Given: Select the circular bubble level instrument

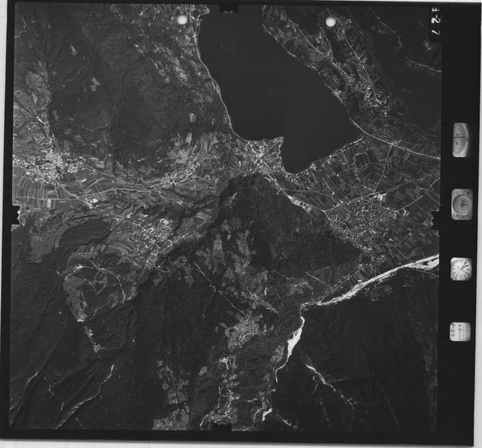Looking at the screenshot, I should (461, 204).
